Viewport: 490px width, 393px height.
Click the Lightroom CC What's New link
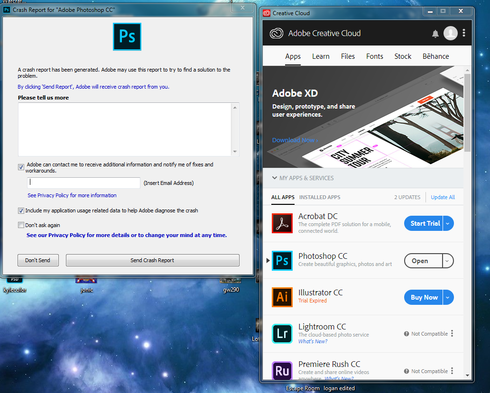(313, 341)
